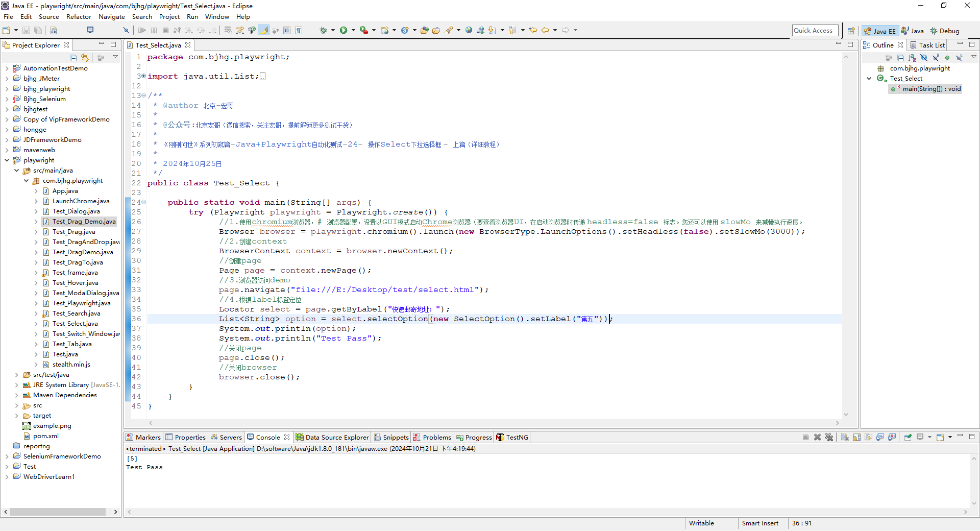Click Project Explorer horizontal scrollbar thumb
980x531 pixels.
pos(58,512)
